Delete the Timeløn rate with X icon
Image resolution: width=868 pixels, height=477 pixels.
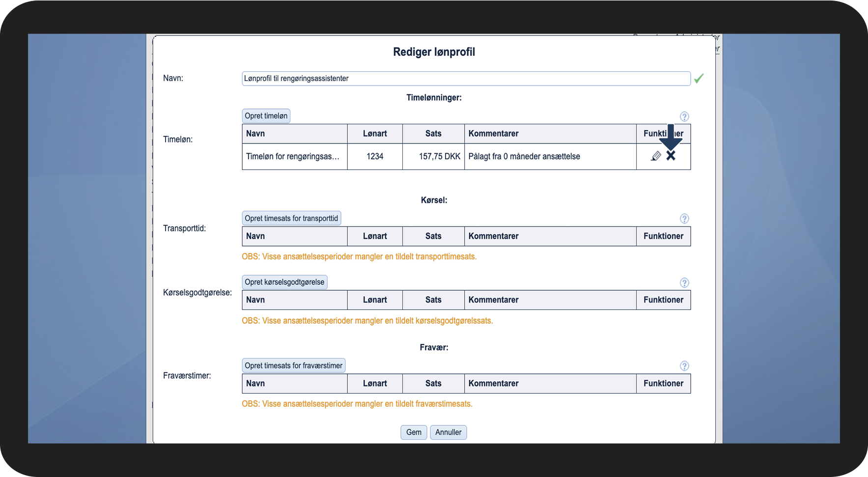tap(671, 156)
